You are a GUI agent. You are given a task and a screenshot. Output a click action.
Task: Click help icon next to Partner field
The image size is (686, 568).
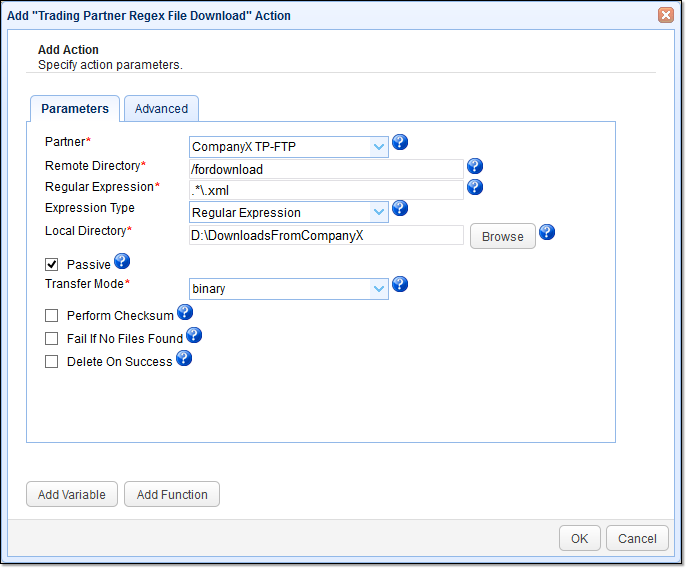click(400, 143)
